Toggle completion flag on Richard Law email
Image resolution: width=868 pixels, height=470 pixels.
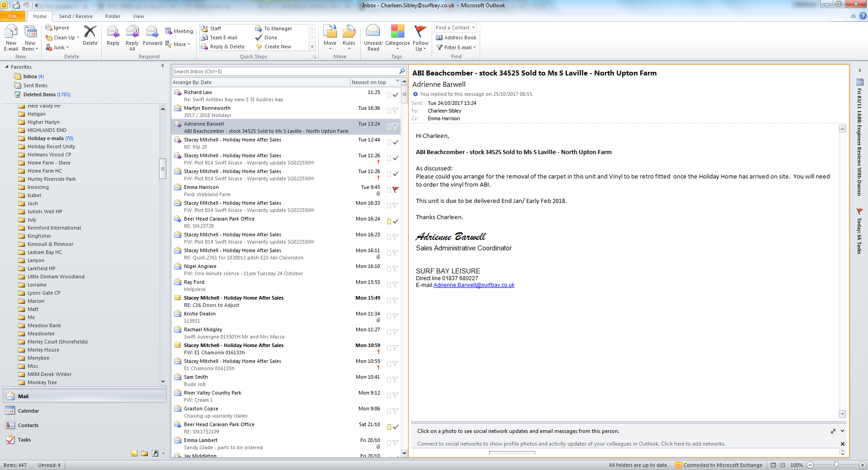[x=396, y=95]
